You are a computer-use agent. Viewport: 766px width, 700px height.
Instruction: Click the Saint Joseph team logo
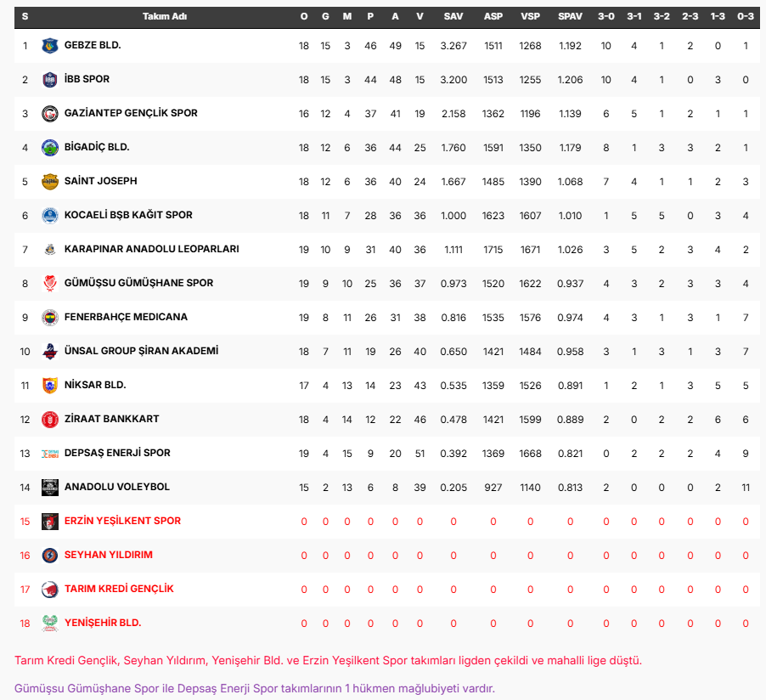(x=50, y=182)
